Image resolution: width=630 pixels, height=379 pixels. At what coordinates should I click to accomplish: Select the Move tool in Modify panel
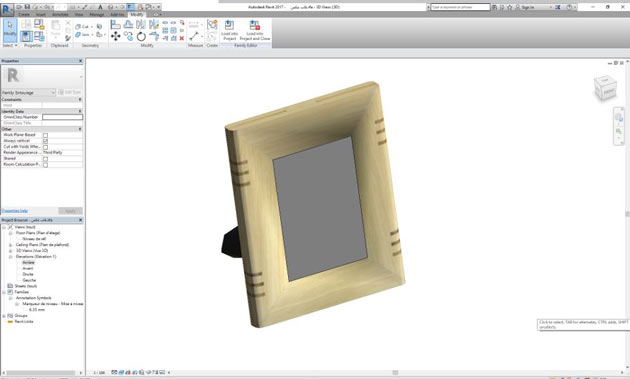(115, 37)
